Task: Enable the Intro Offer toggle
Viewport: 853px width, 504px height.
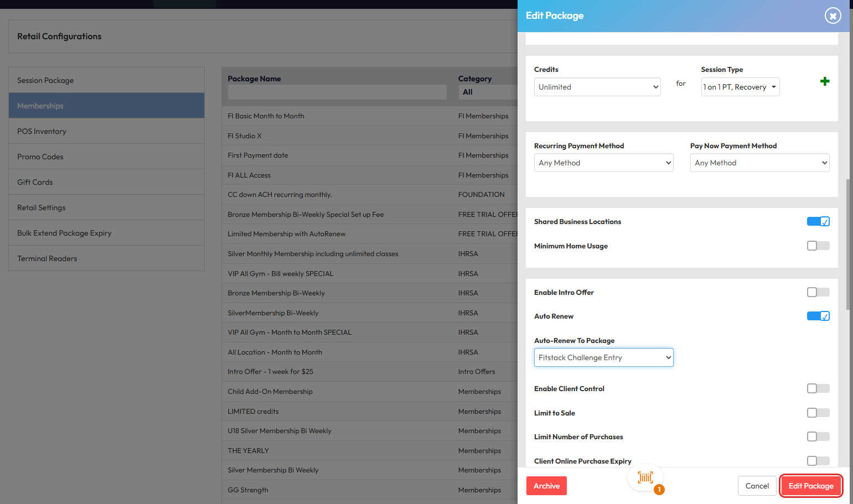Action: click(x=818, y=292)
